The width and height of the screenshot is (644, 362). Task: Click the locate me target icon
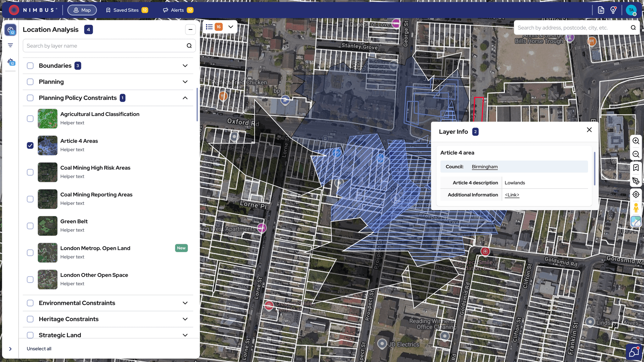tap(636, 195)
